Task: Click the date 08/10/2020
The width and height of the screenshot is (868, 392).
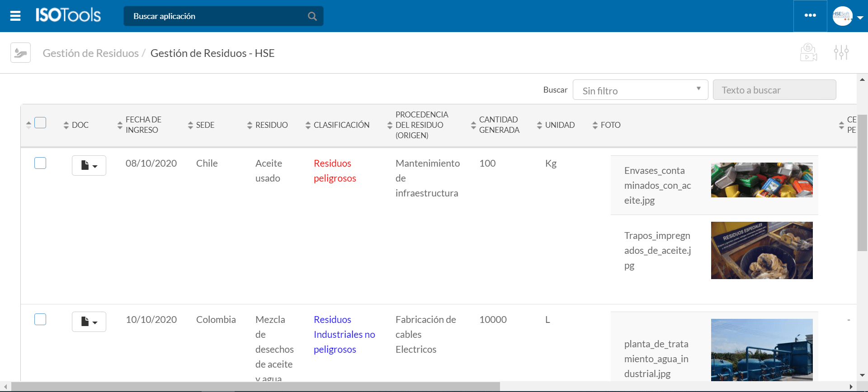Action: coord(151,163)
